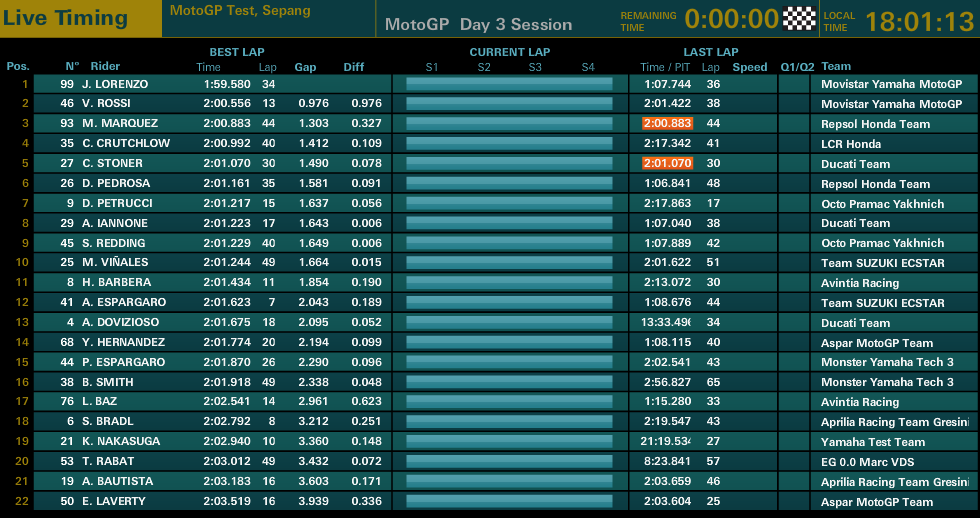The image size is (980, 518).
Task: Select the MotoGP Test, Sepang header label
Action: click(240, 11)
